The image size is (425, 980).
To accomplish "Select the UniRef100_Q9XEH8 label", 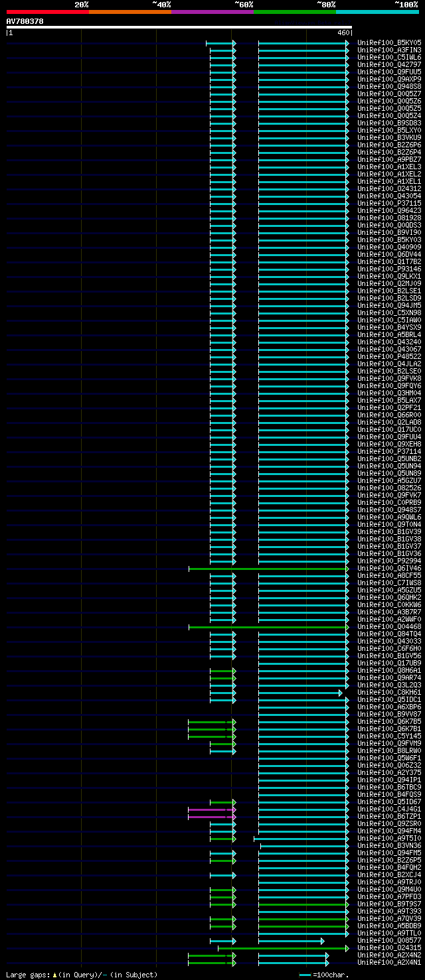I will [x=389, y=444].
